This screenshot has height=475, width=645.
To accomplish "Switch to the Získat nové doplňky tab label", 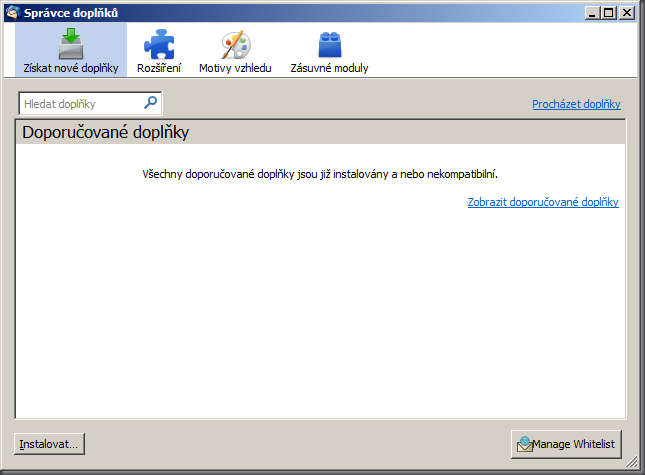I will click(71, 68).
